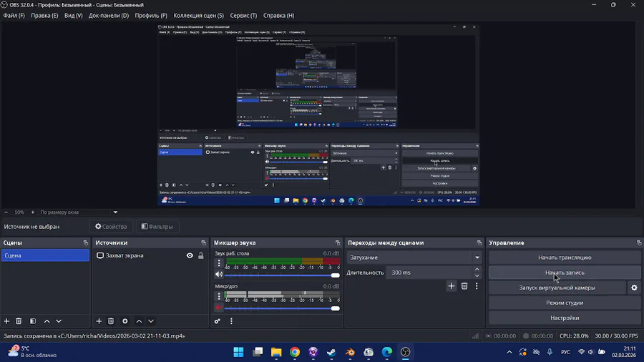Click Запуск виртуальной камеры button
The width and height of the screenshot is (644, 362).
[557, 288]
